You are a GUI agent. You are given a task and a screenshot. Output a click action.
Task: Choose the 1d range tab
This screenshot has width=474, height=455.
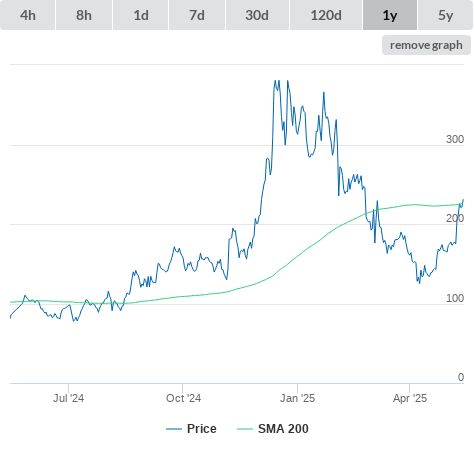point(141,15)
